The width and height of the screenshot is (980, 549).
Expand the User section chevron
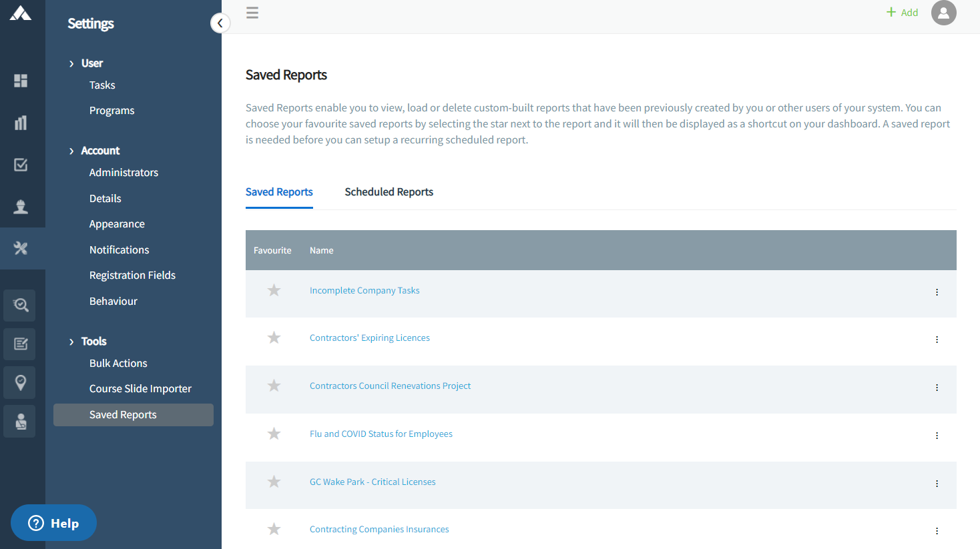pyautogui.click(x=71, y=63)
